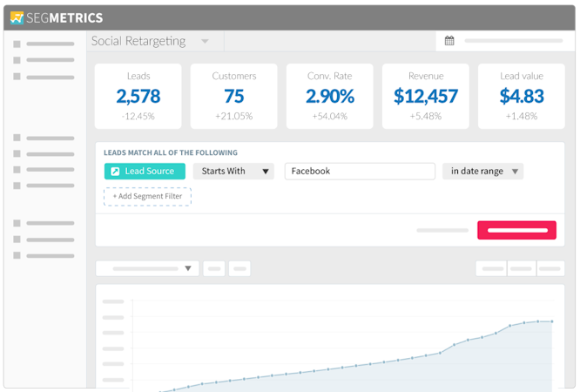Viewport: 580px width, 392px height.
Task: Click the 75 customers value
Action: pos(233,96)
